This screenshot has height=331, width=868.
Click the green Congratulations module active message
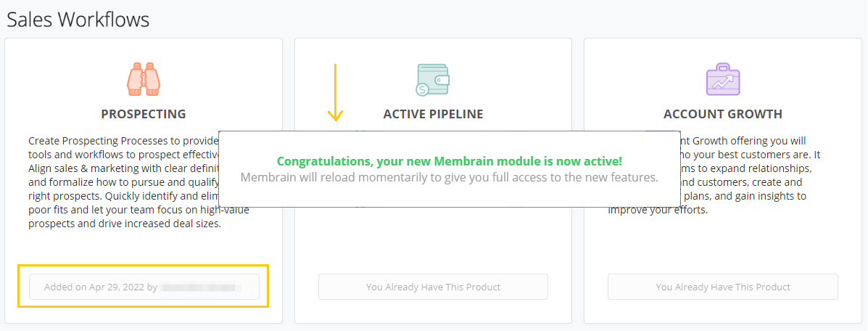449,162
